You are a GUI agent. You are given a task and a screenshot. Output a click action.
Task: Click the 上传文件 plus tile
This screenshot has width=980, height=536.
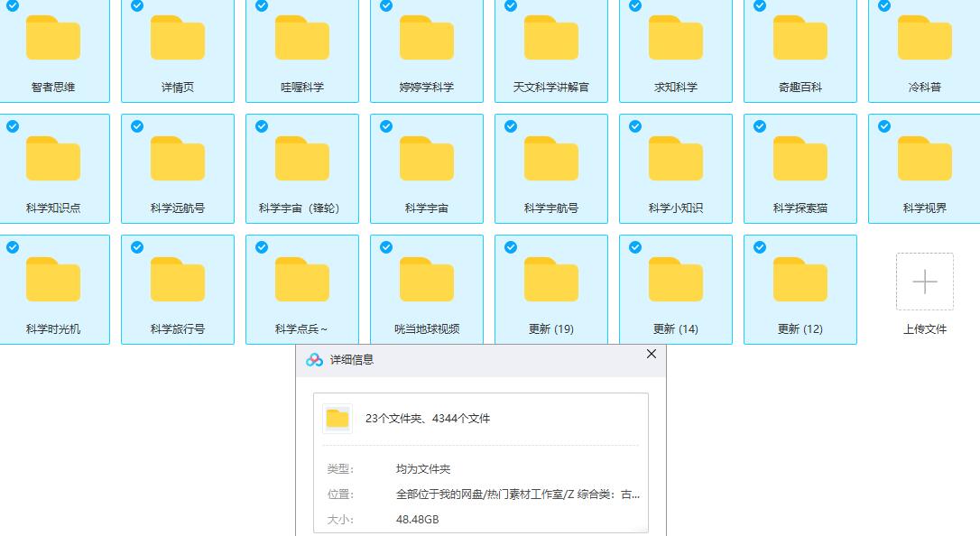(x=924, y=282)
